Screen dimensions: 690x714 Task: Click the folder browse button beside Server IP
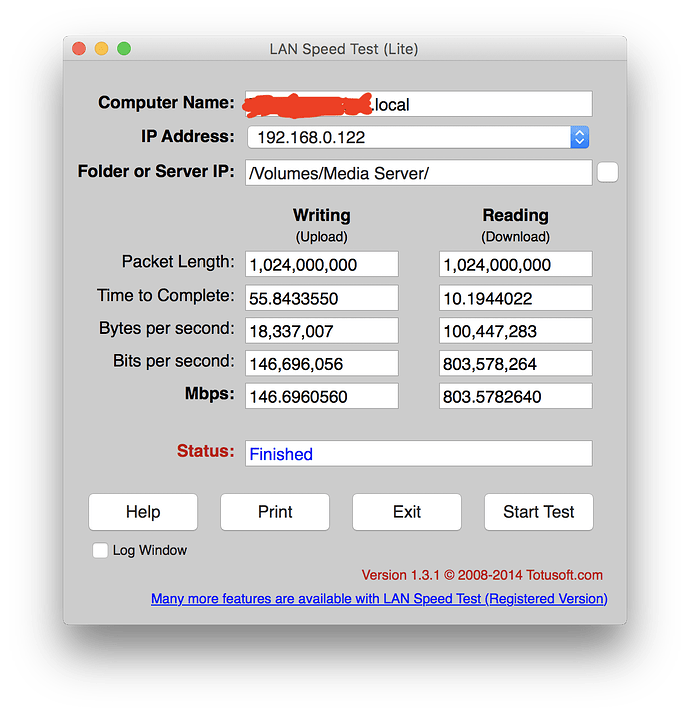[x=608, y=172]
